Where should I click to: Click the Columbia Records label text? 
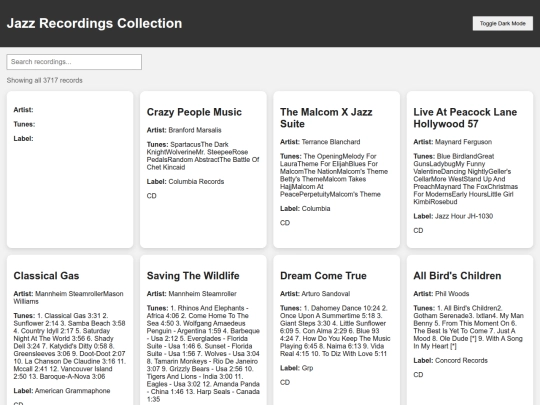196,181
